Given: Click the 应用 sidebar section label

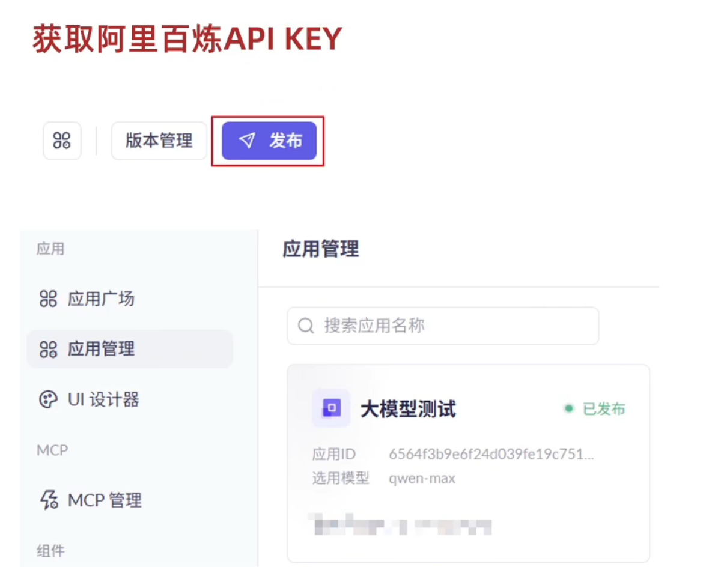Looking at the screenshot, I should (50, 249).
